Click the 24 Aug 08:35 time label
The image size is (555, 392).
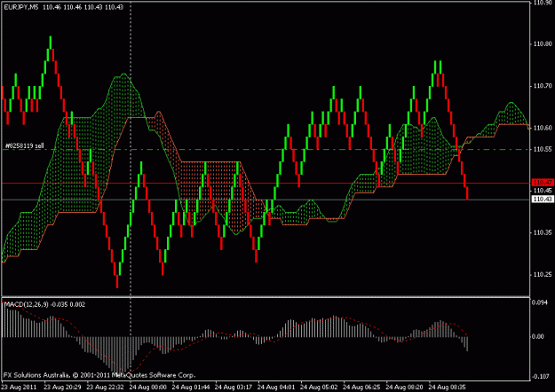(447, 388)
